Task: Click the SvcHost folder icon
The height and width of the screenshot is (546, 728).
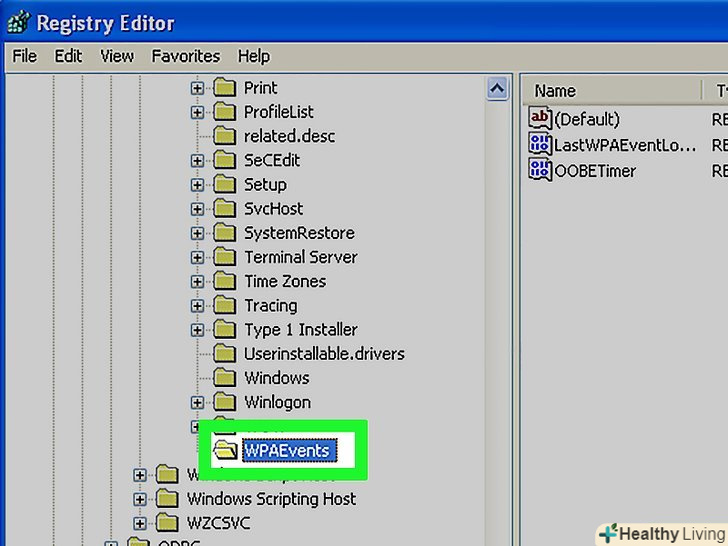Action: (x=225, y=208)
